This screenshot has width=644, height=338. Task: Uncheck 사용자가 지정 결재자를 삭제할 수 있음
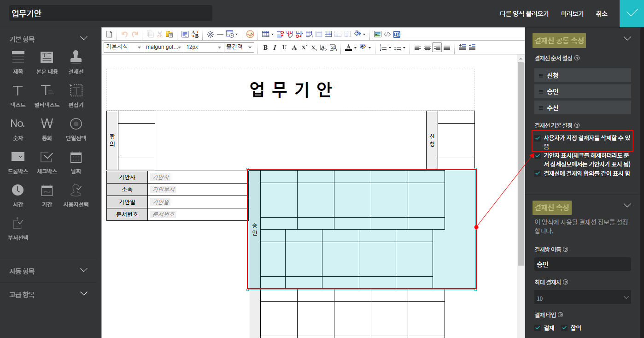(538, 138)
